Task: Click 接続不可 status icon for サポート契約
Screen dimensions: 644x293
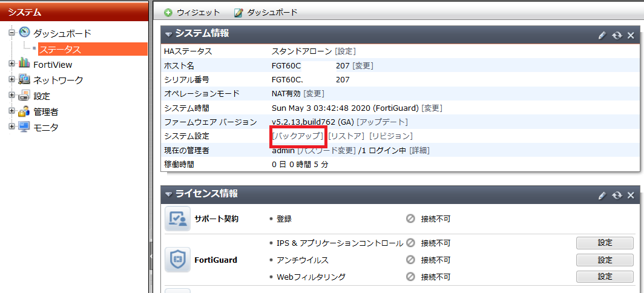Action: click(x=410, y=219)
